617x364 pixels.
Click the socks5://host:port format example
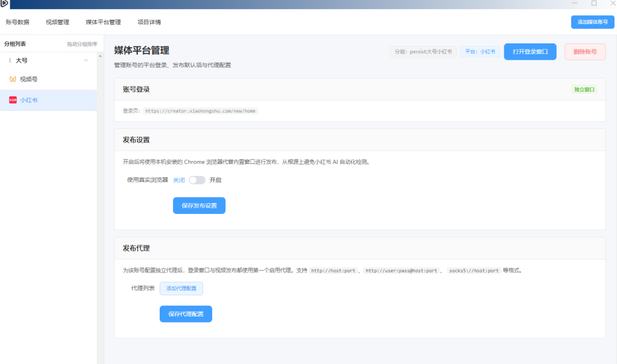(x=474, y=271)
